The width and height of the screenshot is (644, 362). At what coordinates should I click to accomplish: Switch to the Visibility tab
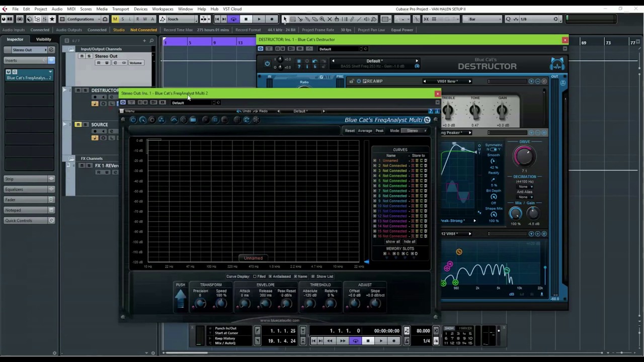tap(43, 39)
